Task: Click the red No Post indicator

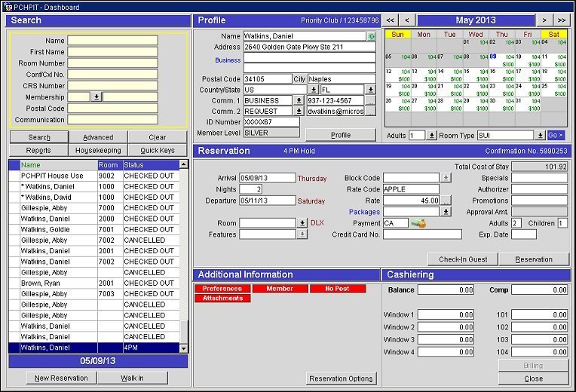Action: pyautogui.click(x=337, y=289)
